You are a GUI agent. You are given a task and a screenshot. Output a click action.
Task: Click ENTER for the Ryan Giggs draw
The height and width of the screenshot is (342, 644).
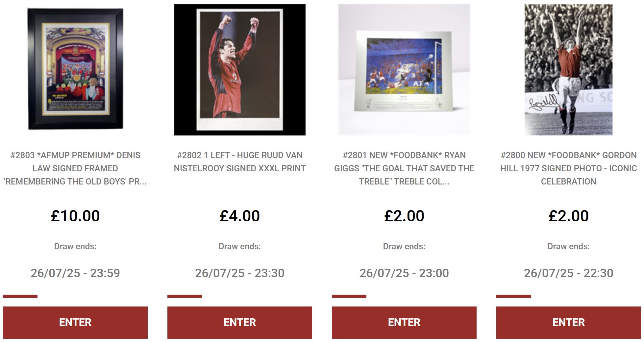[404, 322]
